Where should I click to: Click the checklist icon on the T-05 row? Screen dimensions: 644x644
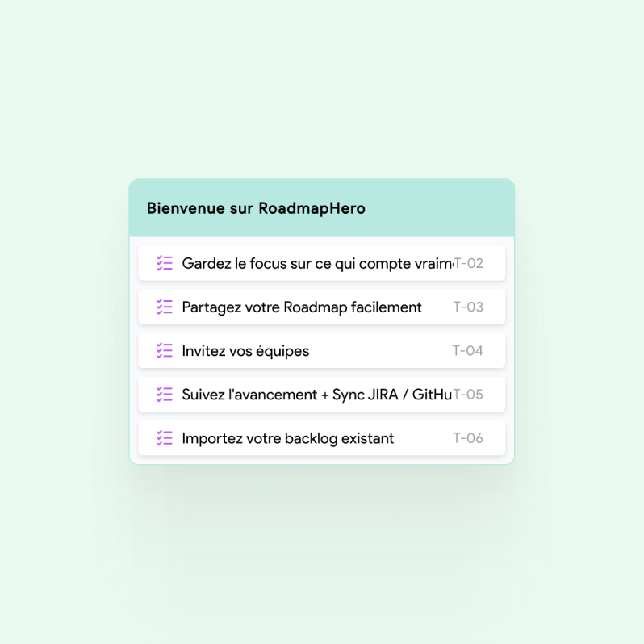coord(165,394)
